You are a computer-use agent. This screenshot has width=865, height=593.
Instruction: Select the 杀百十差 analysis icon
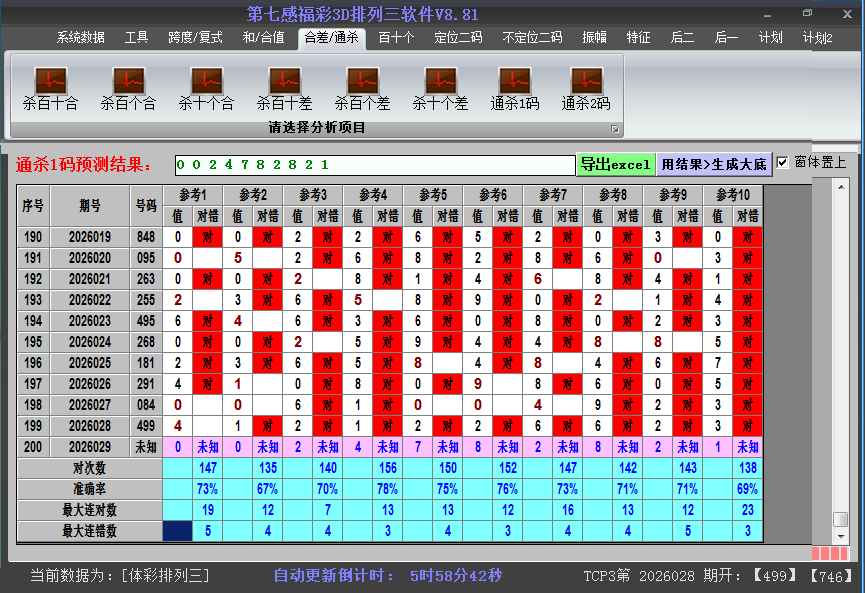click(x=283, y=85)
